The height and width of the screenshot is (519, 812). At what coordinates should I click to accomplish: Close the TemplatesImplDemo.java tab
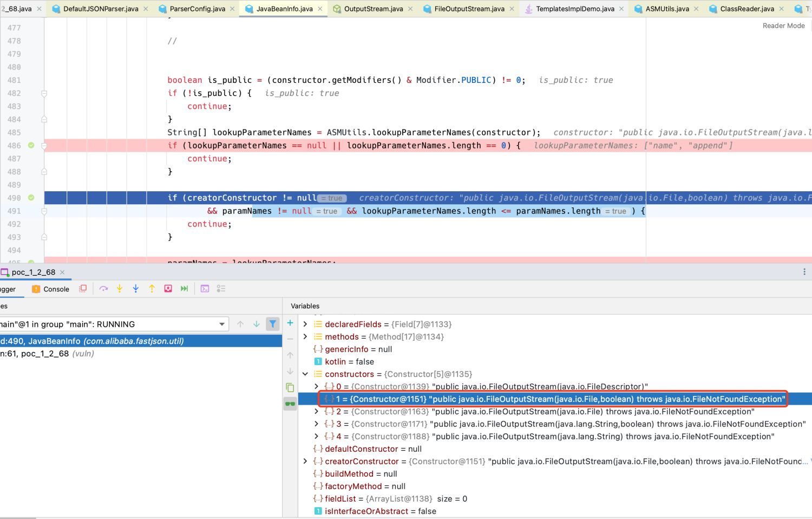point(621,9)
